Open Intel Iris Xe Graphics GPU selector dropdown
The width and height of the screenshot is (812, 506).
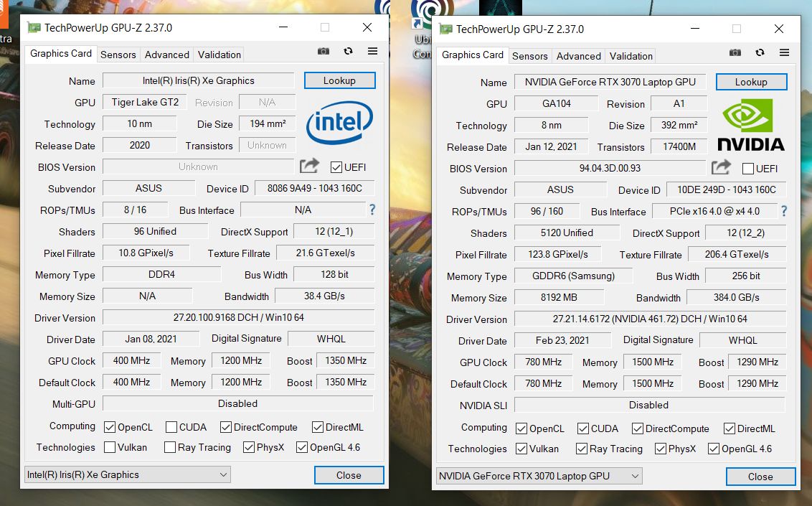(128, 474)
